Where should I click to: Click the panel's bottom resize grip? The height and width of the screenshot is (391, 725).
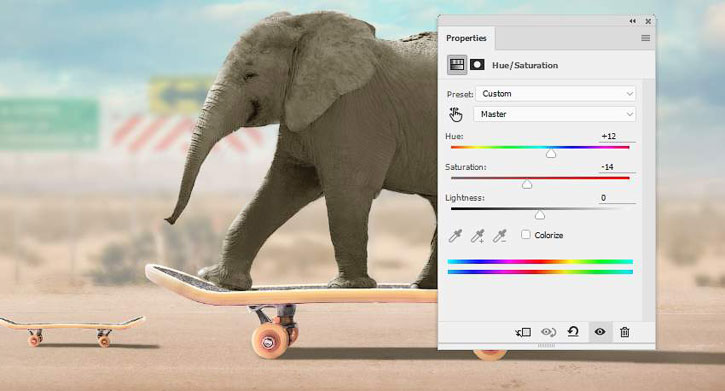click(546, 346)
